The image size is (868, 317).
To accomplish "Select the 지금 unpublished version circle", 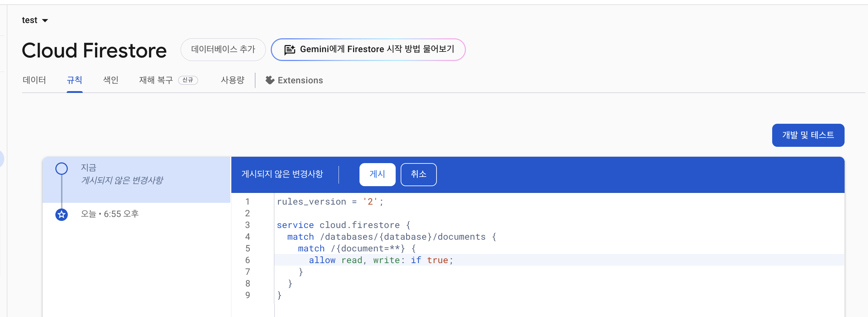I will (x=62, y=169).
